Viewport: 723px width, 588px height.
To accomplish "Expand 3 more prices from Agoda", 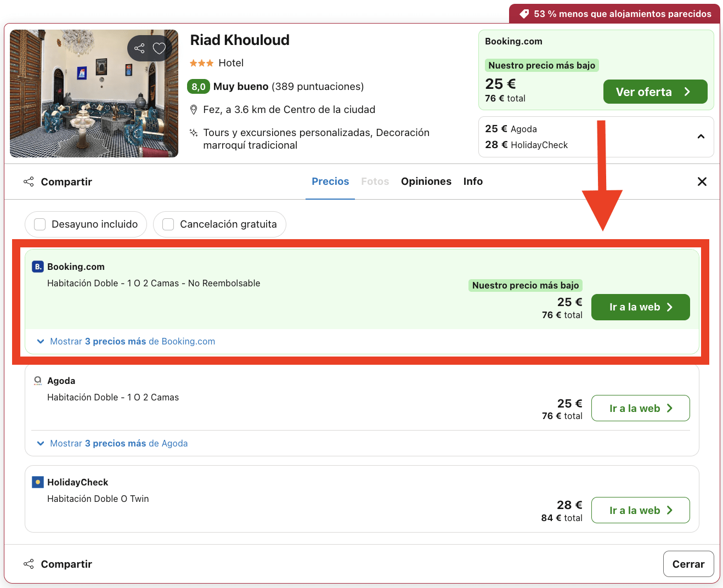I will 118,443.
